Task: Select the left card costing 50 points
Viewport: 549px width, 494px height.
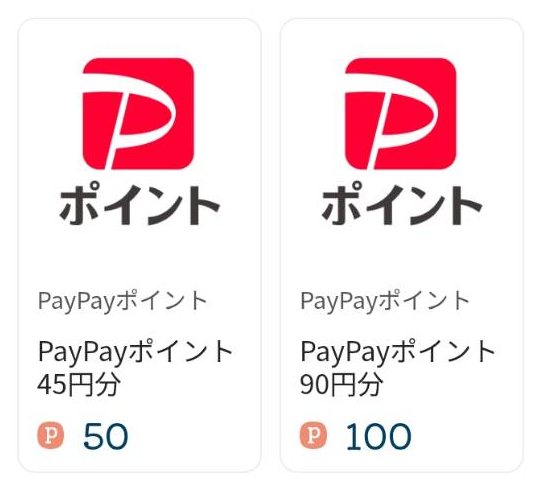Action: pyautogui.click(x=139, y=245)
